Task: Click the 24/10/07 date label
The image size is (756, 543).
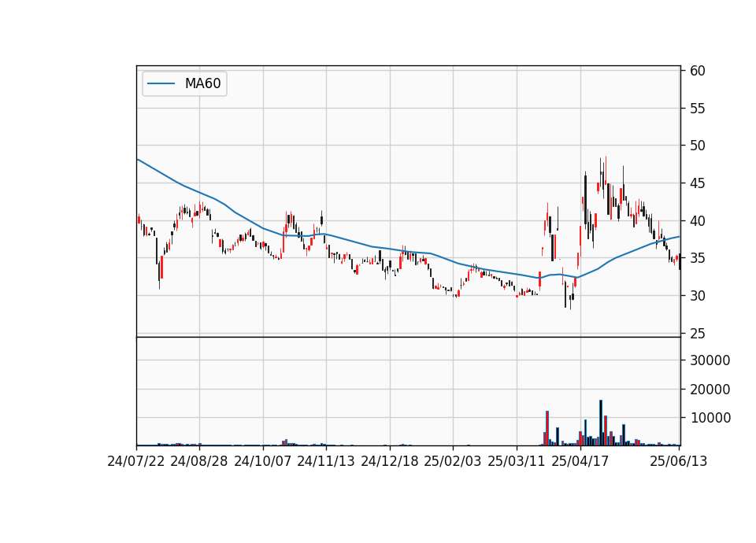Action: click(x=263, y=461)
